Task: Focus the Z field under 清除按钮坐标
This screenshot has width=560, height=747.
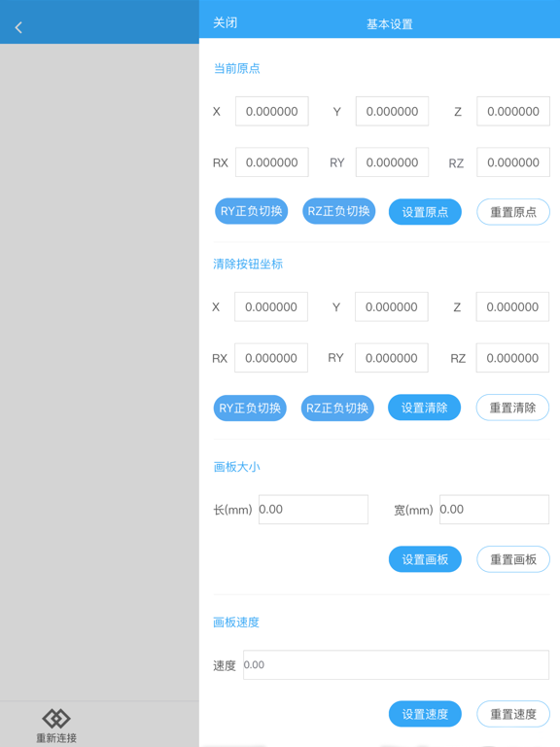Action: tap(512, 306)
